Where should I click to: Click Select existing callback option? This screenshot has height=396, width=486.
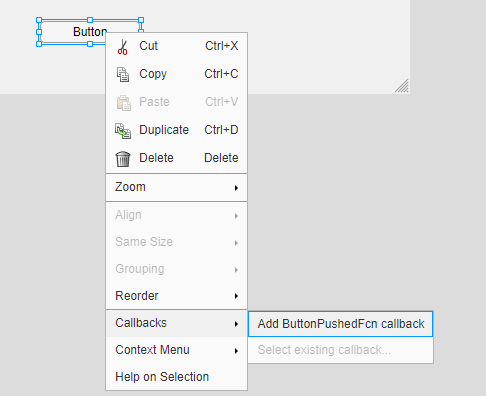coord(341,350)
